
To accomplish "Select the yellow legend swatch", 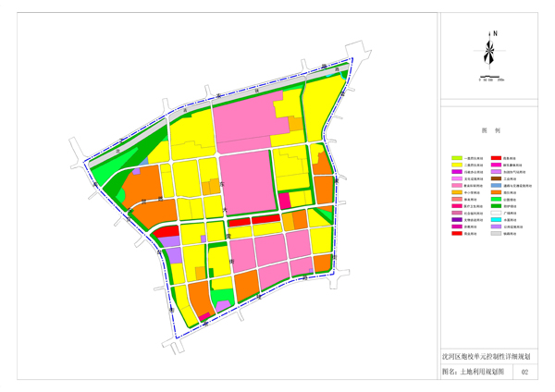I will point(456,165).
